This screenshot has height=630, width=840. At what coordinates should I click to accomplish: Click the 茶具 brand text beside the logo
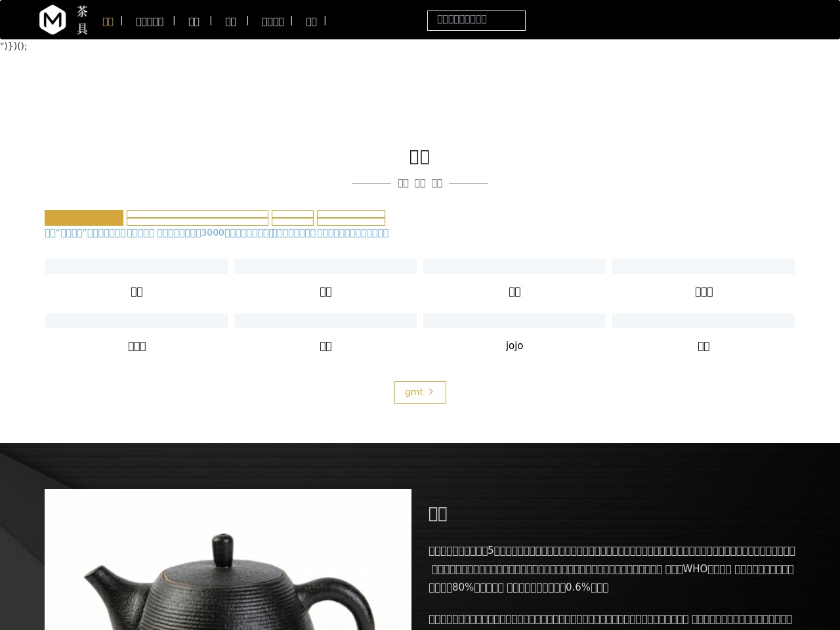point(82,20)
